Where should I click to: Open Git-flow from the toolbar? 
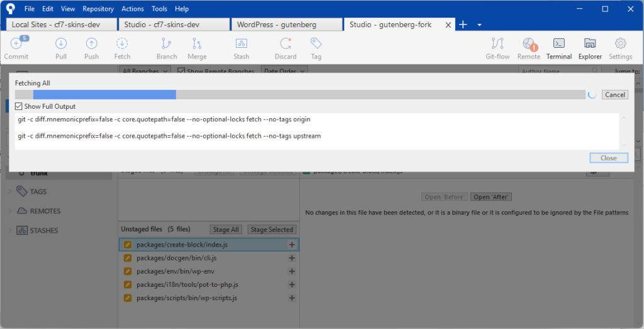(497, 44)
